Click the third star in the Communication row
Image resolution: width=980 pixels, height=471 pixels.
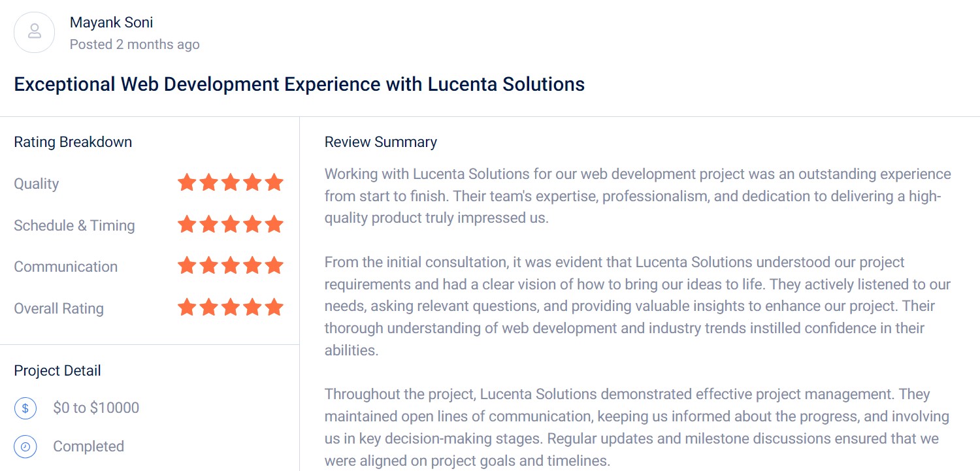(x=231, y=266)
